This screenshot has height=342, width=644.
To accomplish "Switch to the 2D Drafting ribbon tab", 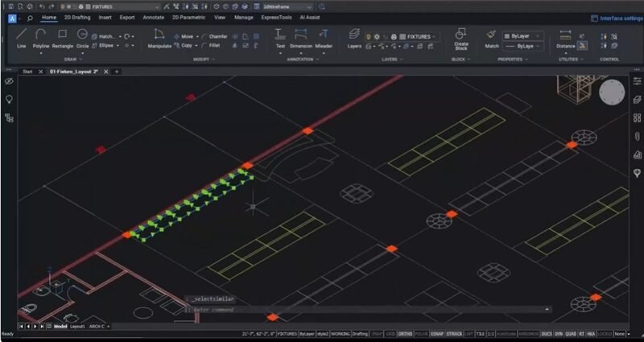I will pyautogui.click(x=77, y=18).
